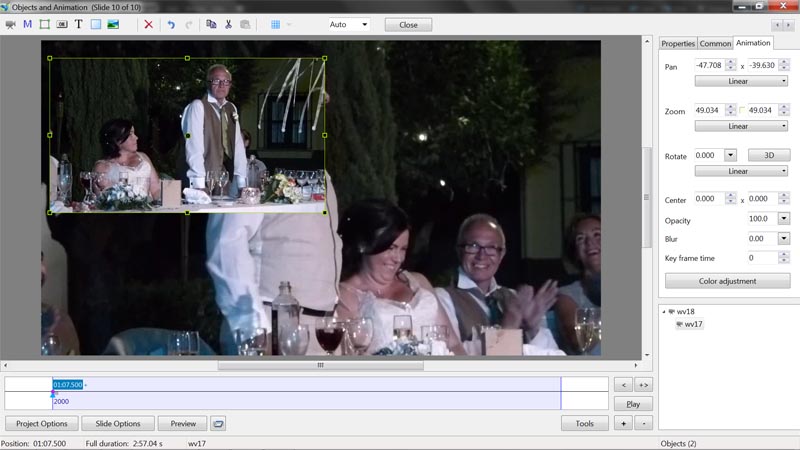This screenshot has width=800, height=450.
Task: Select the 01:07.500 keyframe on timeline
Action: [x=68, y=384]
